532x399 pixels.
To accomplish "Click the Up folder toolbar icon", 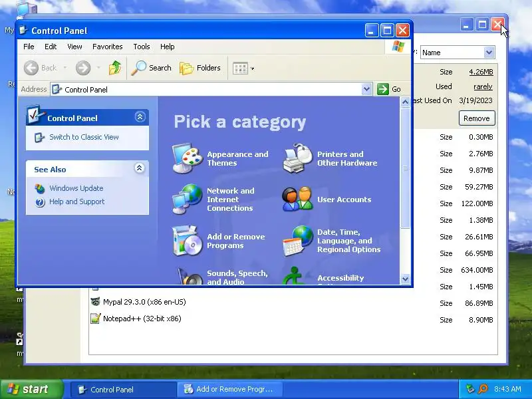I will [115, 68].
